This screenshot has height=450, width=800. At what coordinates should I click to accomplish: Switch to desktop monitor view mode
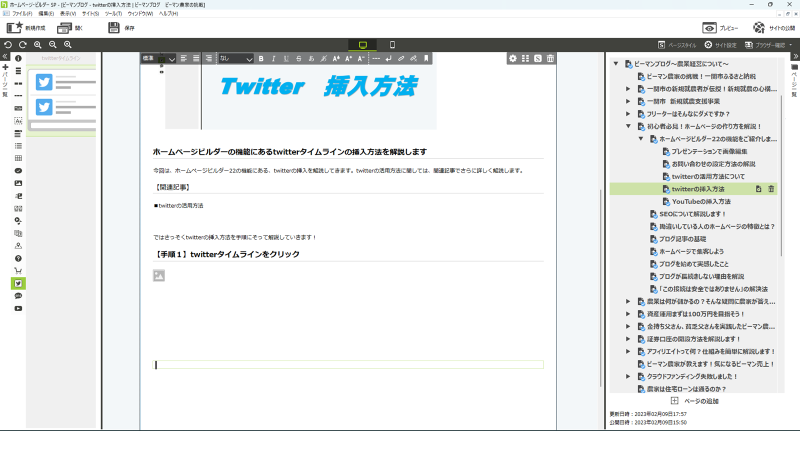[x=363, y=45]
